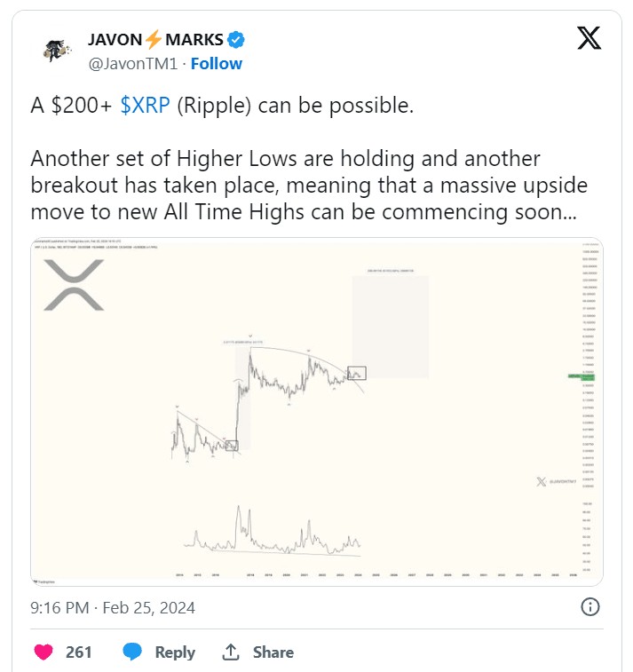Click the TradingView logo on the chart
The width and height of the screenshot is (633, 672).
[46, 580]
